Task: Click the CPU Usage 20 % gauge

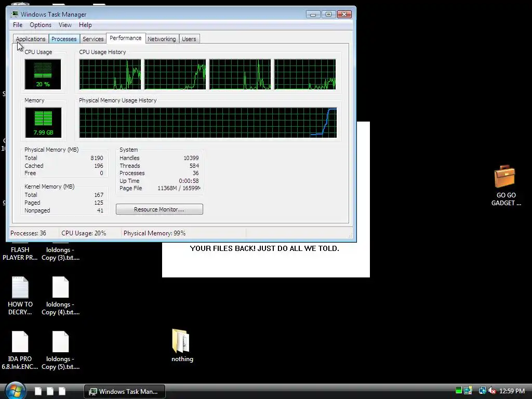Action: click(43, 74)
